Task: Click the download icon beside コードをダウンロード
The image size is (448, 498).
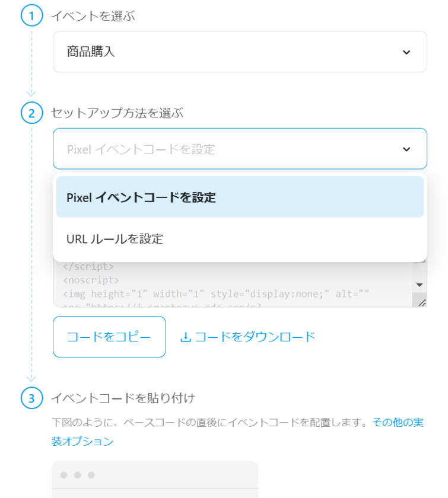Action: 186,337
